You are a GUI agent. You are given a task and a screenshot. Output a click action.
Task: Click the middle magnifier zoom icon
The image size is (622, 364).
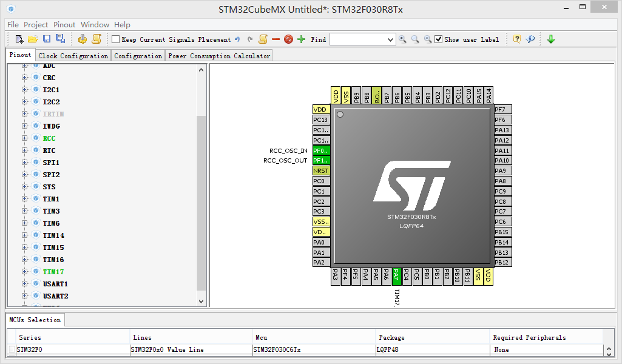(415, 39)
